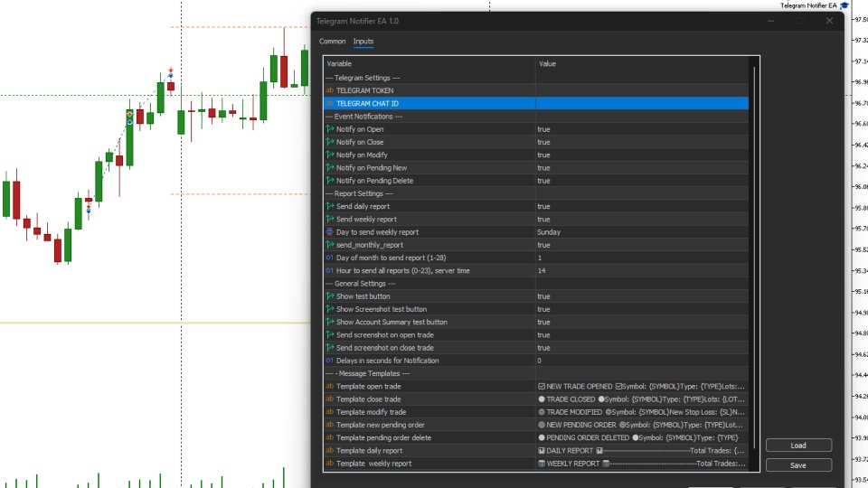Image resolution: width=868 pixels, height=488 pixels.
Task: Click the boolean icon beside Send screenshot on open trade
Action: coord(330,334)
